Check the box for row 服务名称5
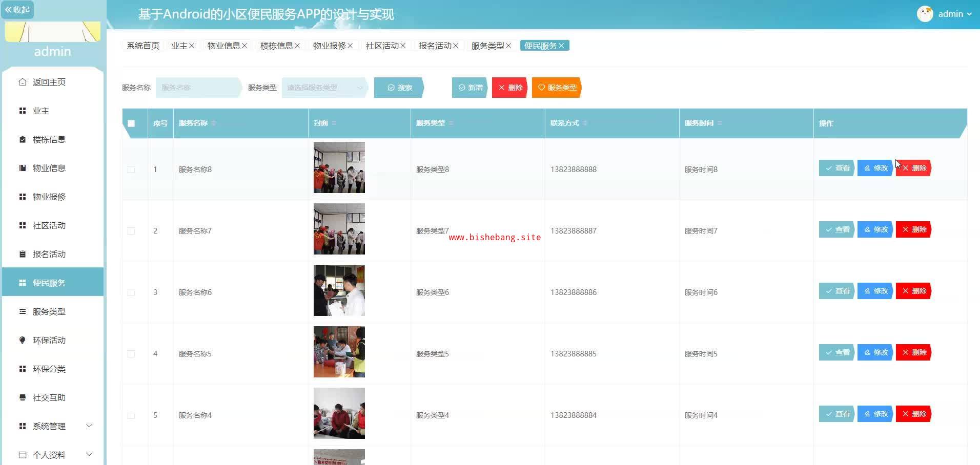Viewport: 980px width, 465px height. click(131, 354)
